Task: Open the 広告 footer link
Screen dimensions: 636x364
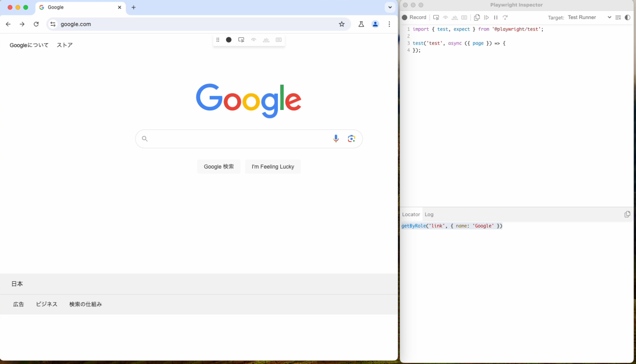Action: [x=19, y=304]
